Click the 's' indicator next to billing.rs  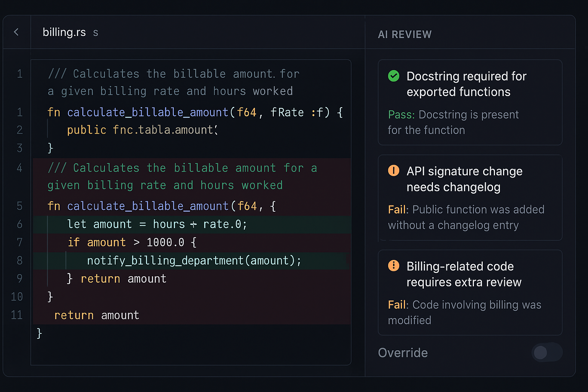coord(96,33)
